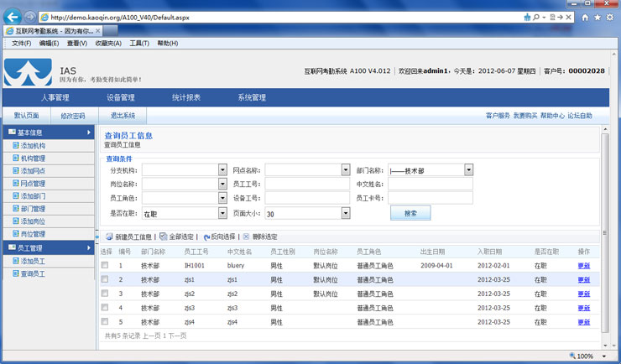Open the 员工角色 dropdown
The image size is (621, 364).
pyautogui.click(x=222, y=198)
